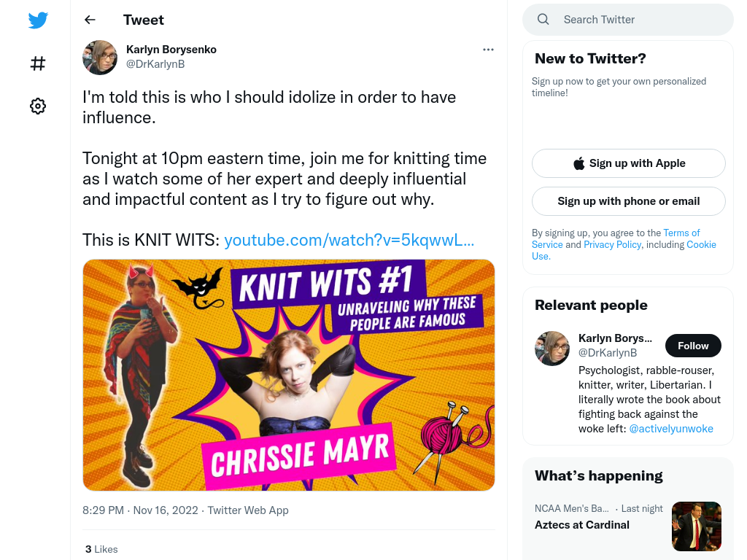This screenshot has width=747, height=560.
Task: Open the Explore hashtag icon
Action: [x=38, y=63]
